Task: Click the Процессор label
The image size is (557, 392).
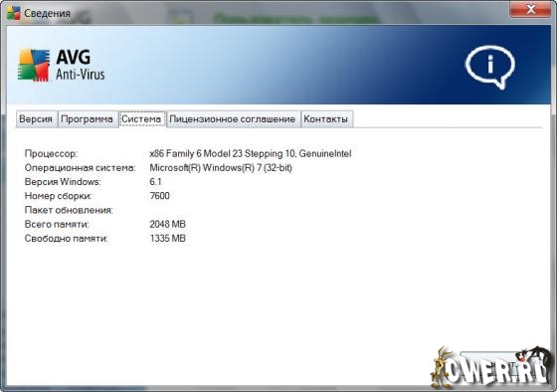Action: click(x=51, y=154)
